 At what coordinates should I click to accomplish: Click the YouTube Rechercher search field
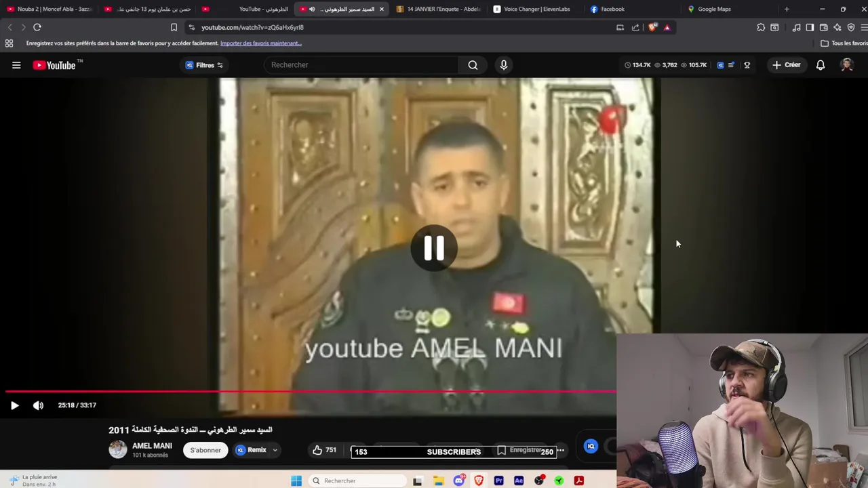(361, 65)
